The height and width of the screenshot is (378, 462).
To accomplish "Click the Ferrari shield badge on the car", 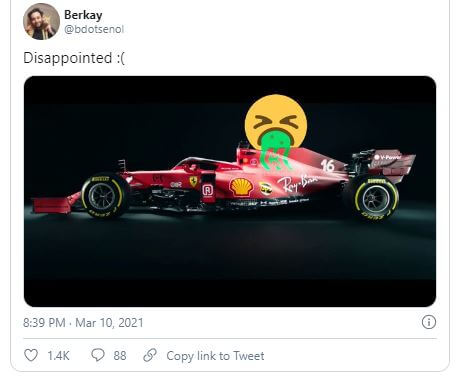I will click(x=193, y=181).
